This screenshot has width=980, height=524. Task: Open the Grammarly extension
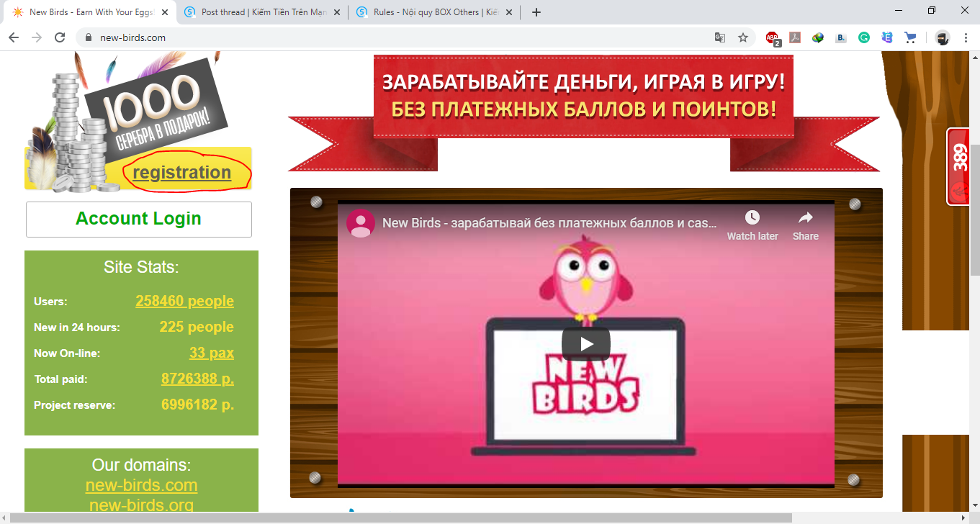[x=864, y=37]
